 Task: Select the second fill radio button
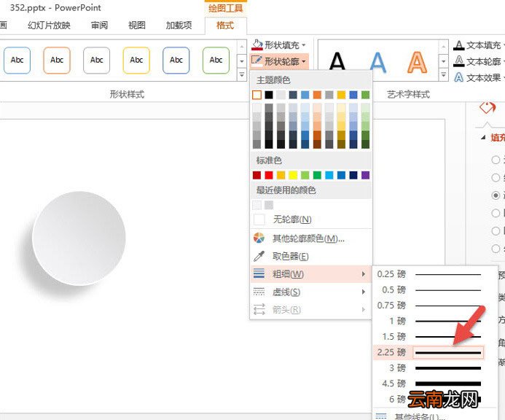(496, 178)
